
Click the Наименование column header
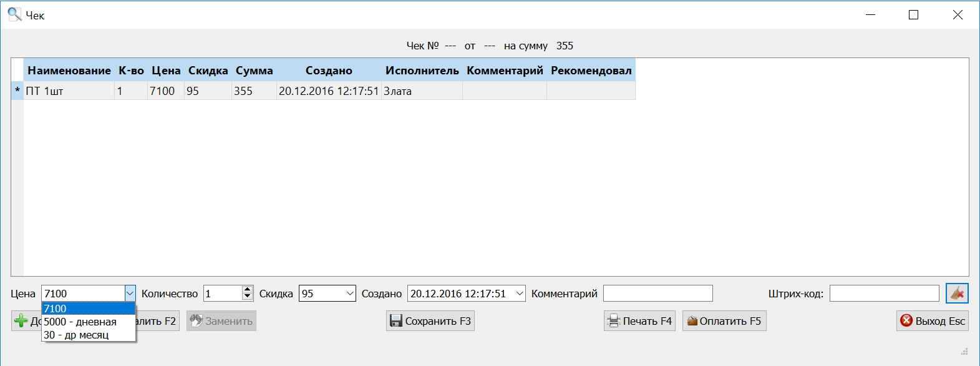pos(69,71)
